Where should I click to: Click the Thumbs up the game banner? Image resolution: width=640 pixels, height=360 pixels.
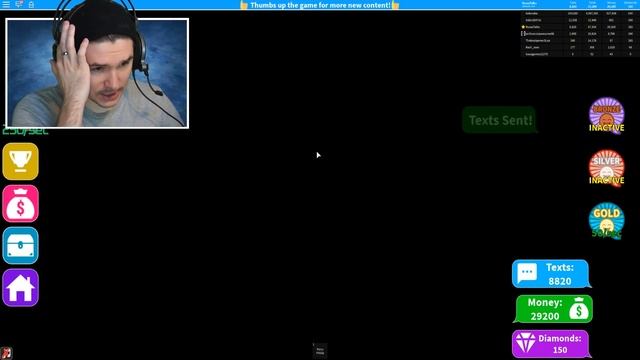click(320, 5)
